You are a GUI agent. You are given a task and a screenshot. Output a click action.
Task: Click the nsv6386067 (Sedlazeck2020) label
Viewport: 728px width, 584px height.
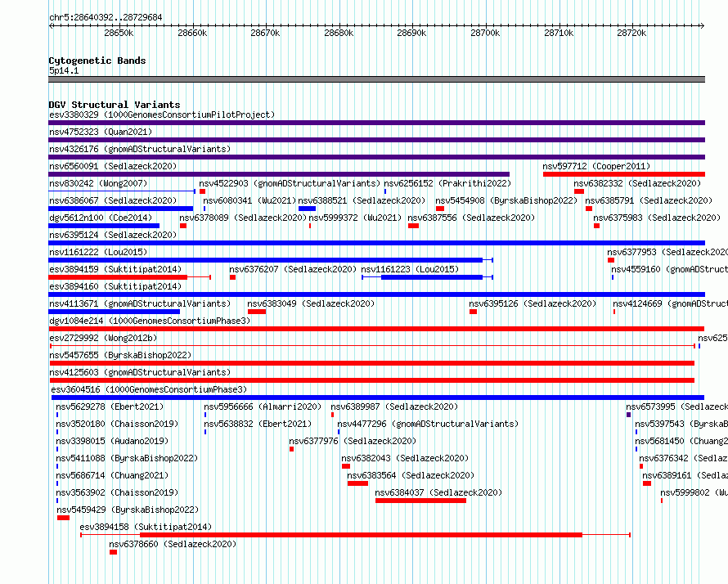[113, 200]
